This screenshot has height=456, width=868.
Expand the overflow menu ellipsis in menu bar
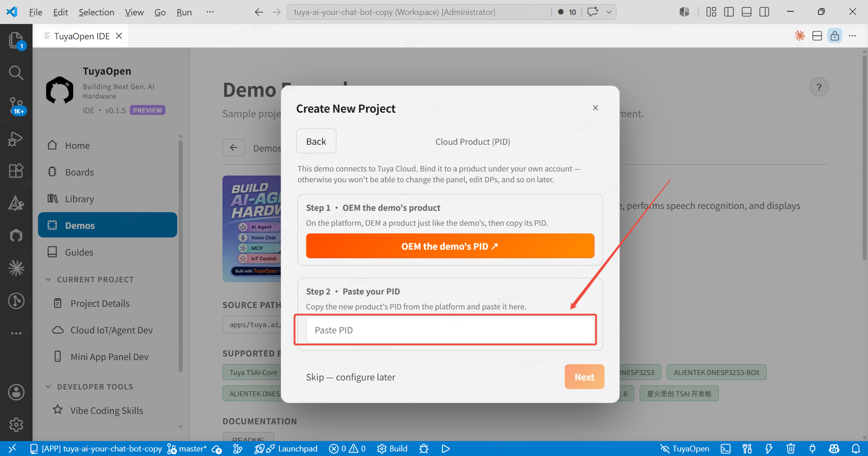[x=210, y=12]
